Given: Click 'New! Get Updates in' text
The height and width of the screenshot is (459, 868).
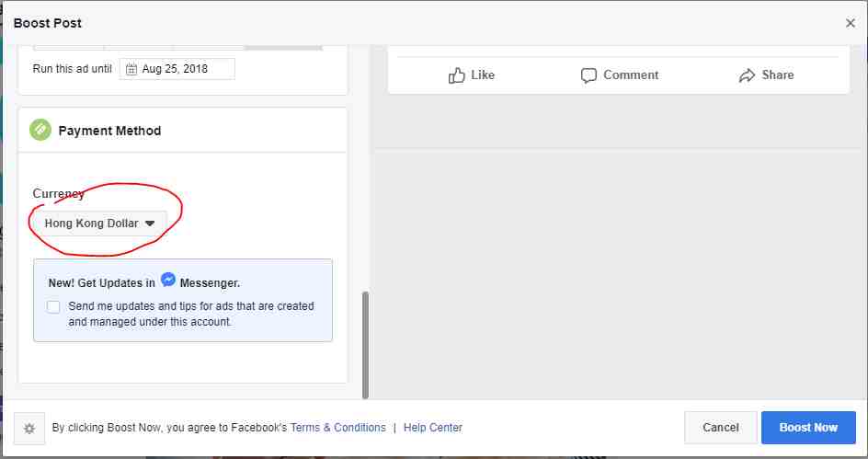Looking at the screenshot, I should click(x=102, y=283).
